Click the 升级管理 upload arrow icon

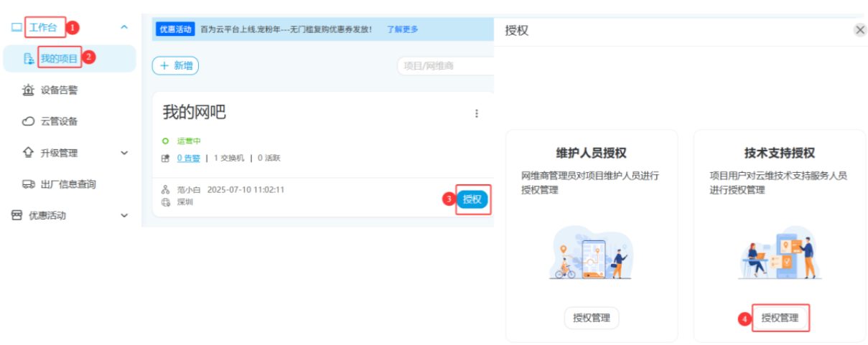point(28,153)
